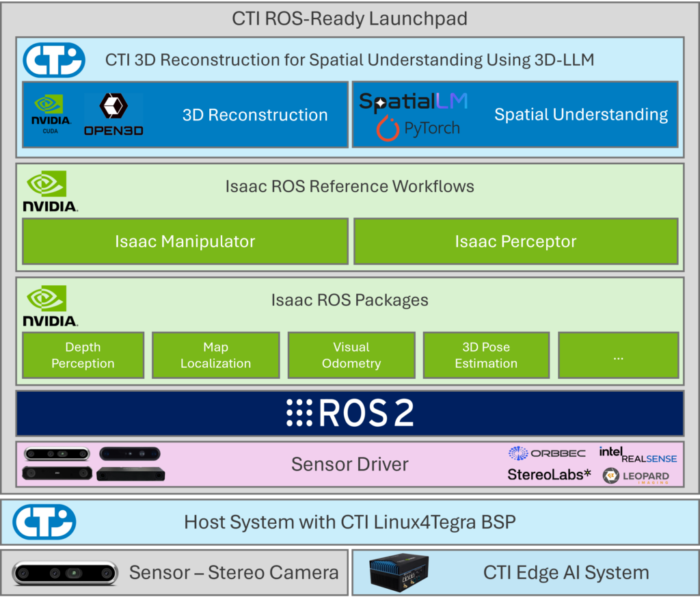Click the PyTorch logo
This screenshot has height=597, width=700.
pos(418,129)
